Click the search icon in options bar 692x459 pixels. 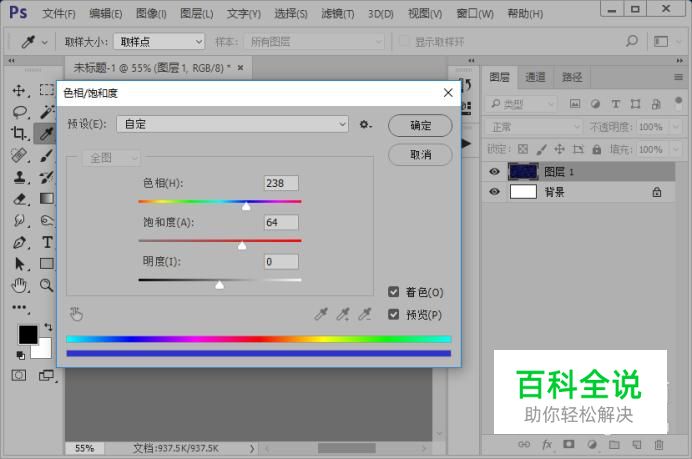[x=632, y=41]
